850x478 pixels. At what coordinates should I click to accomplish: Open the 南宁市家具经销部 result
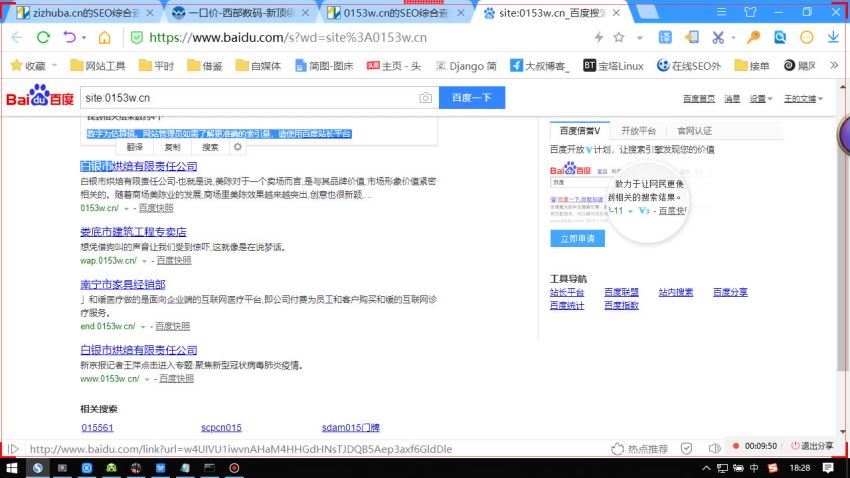click(123, 285)
